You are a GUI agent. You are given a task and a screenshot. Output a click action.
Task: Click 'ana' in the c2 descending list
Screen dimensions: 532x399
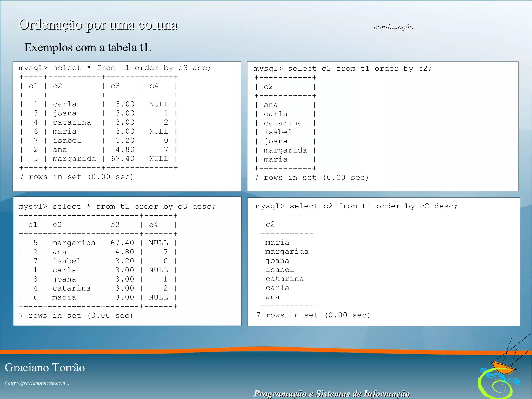point(272,297)
